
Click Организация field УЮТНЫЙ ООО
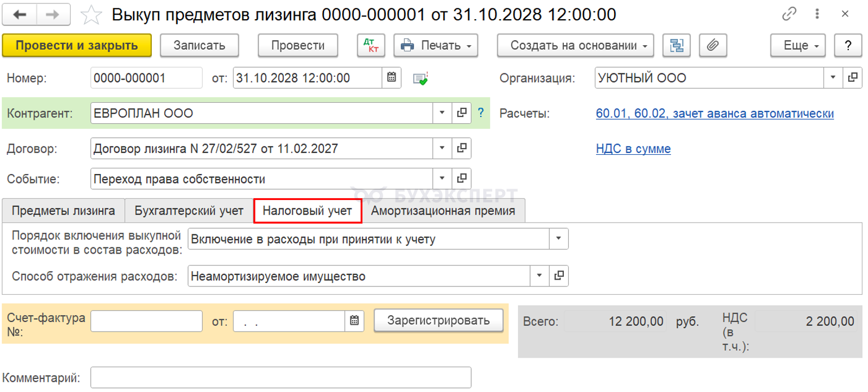[709, 78]
